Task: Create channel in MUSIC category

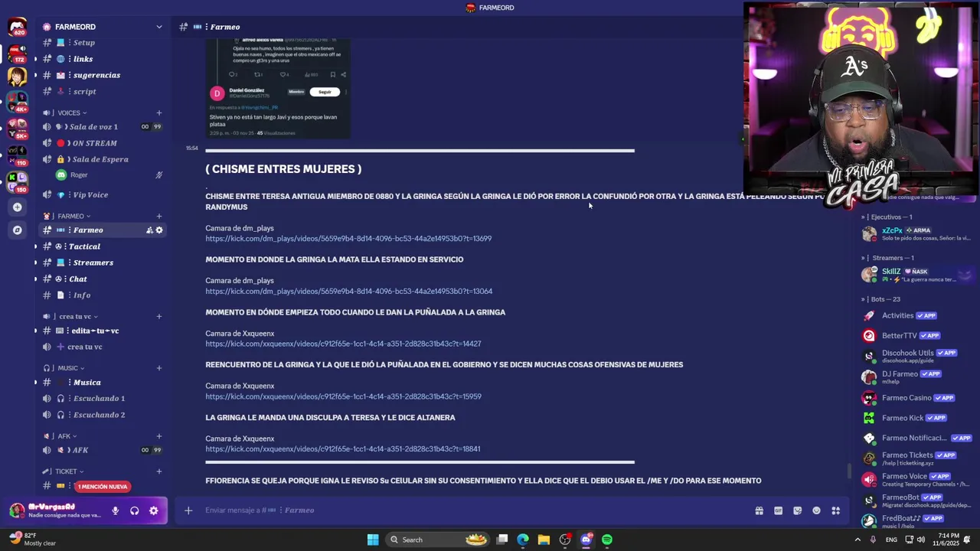Action: [159, 368]
